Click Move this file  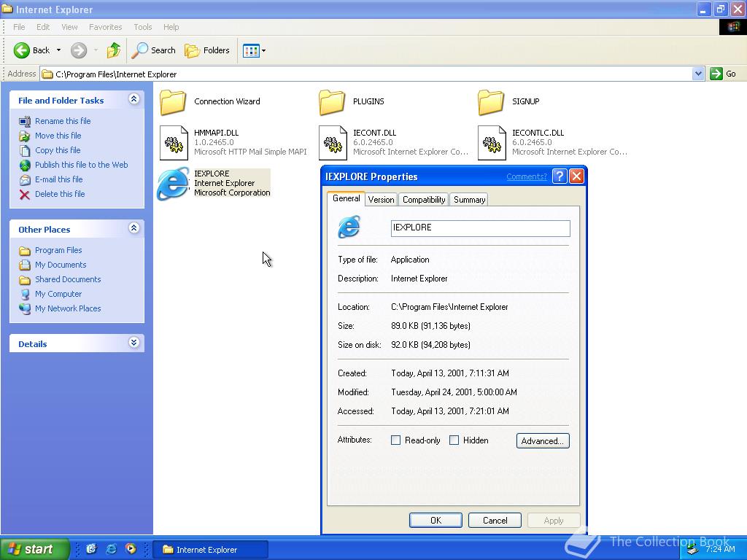[x=58, y=136]
